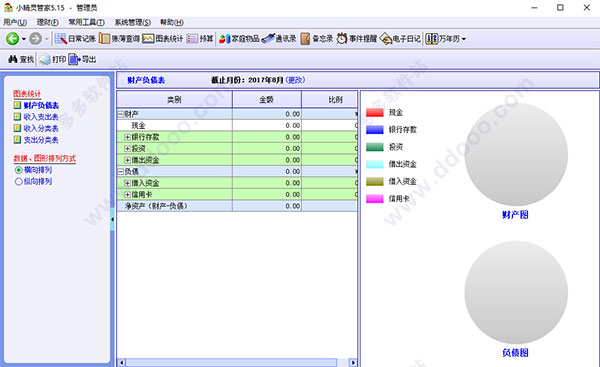Click the 负债图 pie chart
Screen dimensions: 600x367
[516, 292]
